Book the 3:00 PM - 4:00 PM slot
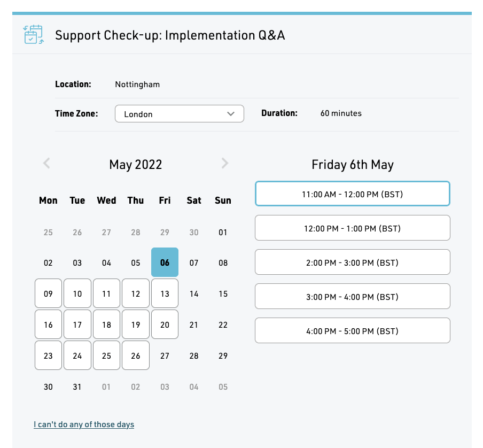This screenshot has height=448, width=483. point(353,296)
